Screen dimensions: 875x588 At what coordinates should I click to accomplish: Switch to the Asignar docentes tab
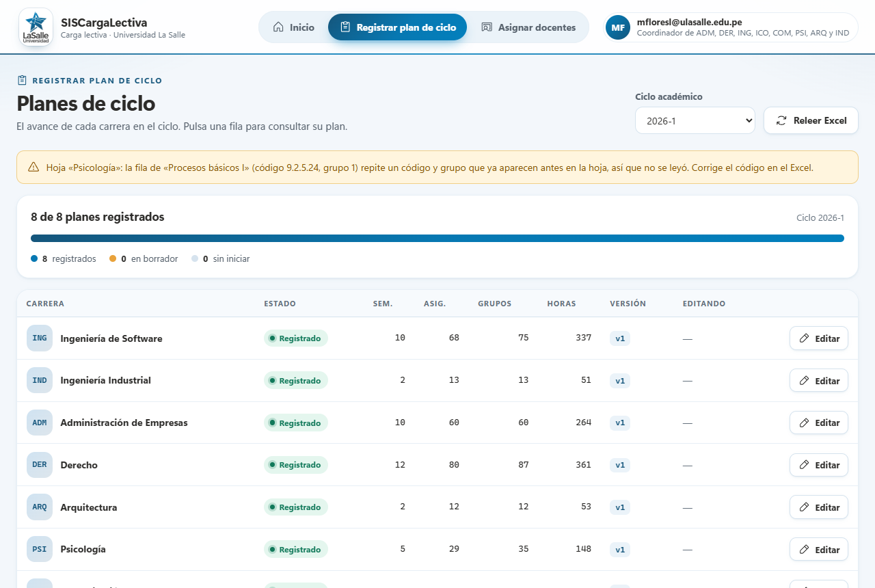click(528, 27)
